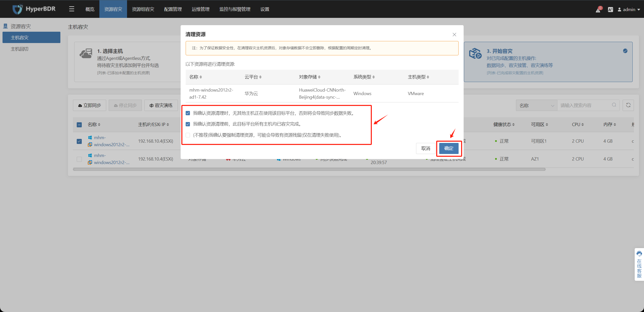Open the 资源容灾 top menu
The image size is (644, 312).
click(x=113, y=9)
